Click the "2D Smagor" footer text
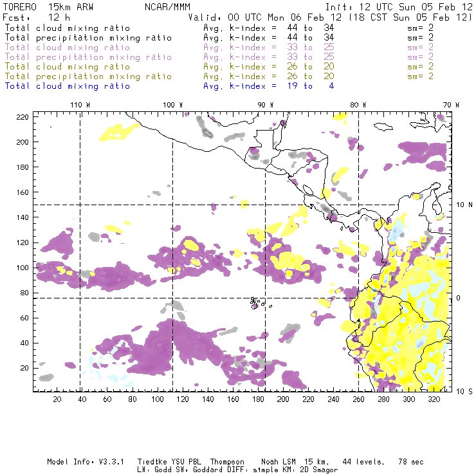This screenshot has height=476, width=476. (319, 470)
